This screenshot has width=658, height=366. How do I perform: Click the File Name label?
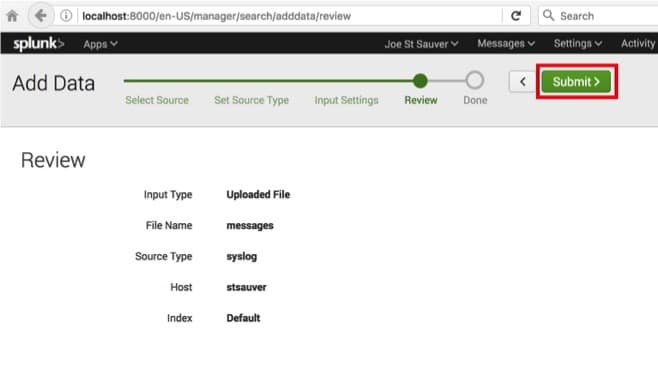169,225
